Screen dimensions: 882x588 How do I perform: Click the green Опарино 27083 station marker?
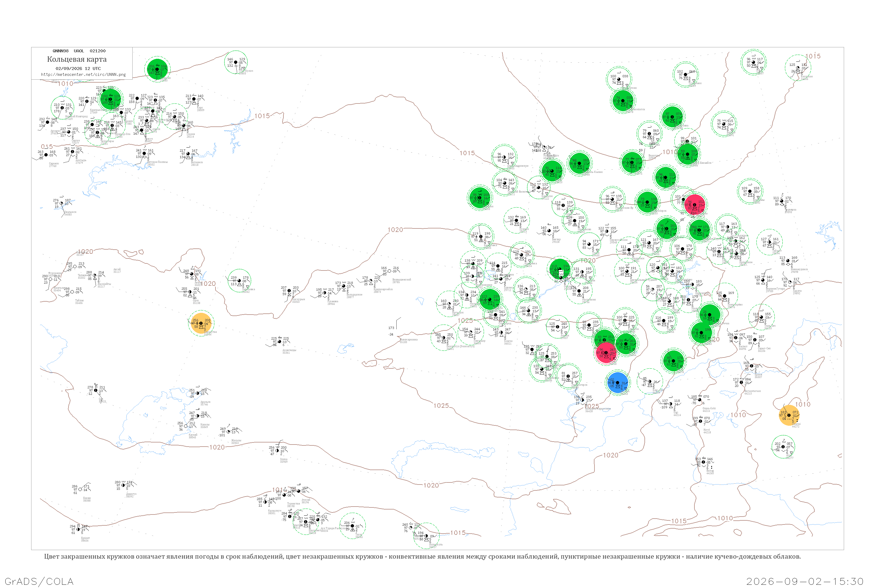tap(158, 69)
